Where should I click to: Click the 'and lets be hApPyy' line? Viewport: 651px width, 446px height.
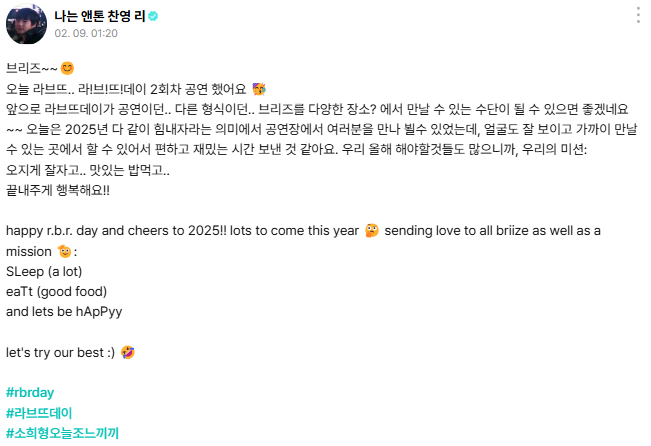[62, 311]
